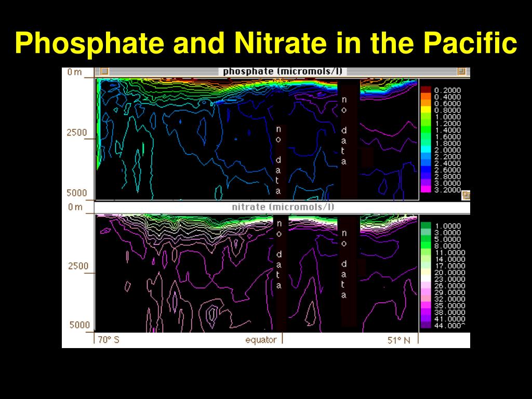Viewport: 532px width, 399px height.
Task: Select 2.8000 in the phosphate legend
Action: 447,177
